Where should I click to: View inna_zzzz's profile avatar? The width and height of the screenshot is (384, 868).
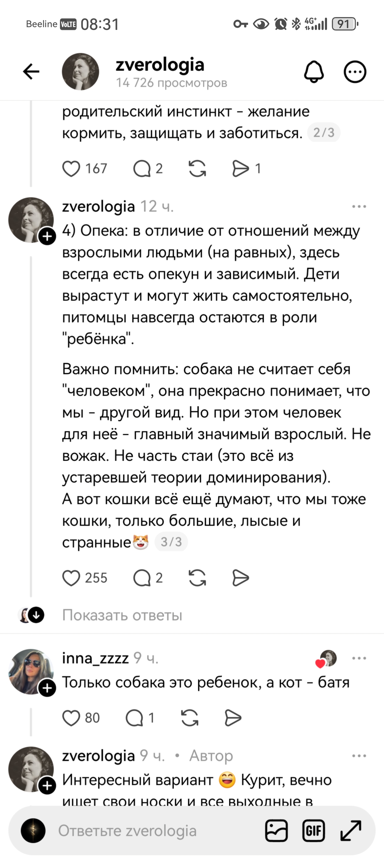tap(32, 670)
